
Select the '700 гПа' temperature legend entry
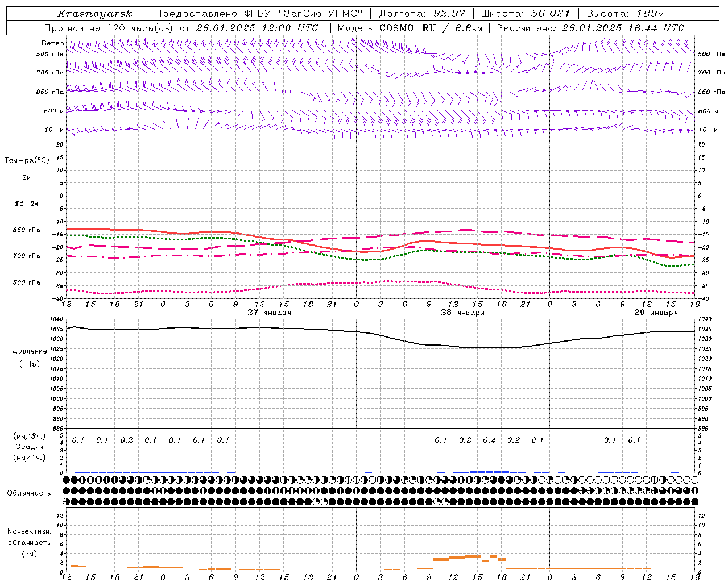pyautogui.click(x=27, y=256)
